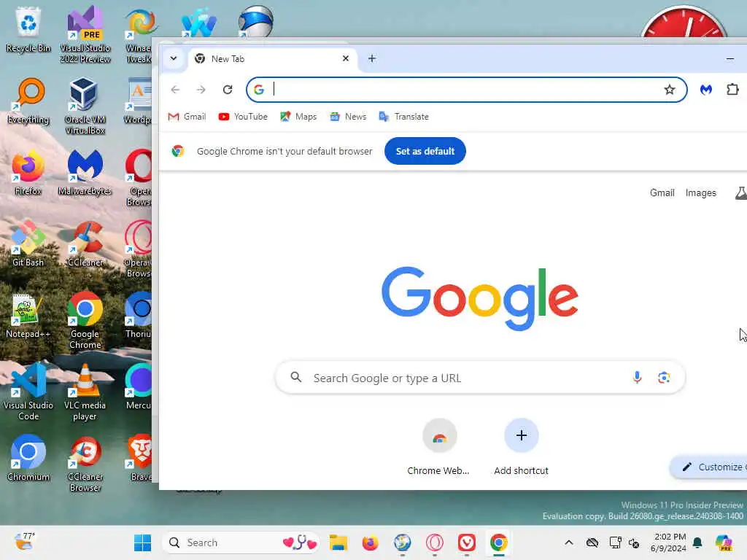This screenshot has width=747, height=560.
Task: Open the Chrome Web Store shortcut
Action: click(x=438, y=448)
